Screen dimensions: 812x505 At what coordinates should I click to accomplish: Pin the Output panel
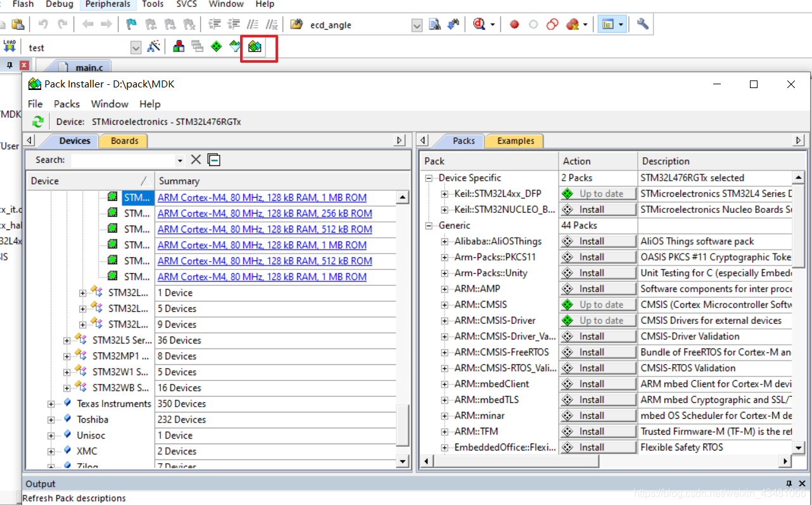click(789, 483)
